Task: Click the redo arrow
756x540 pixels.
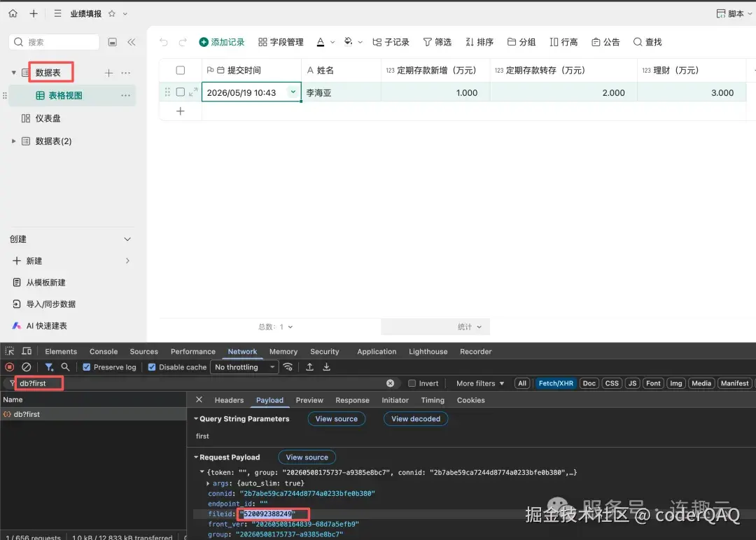Action: (182, 42)
